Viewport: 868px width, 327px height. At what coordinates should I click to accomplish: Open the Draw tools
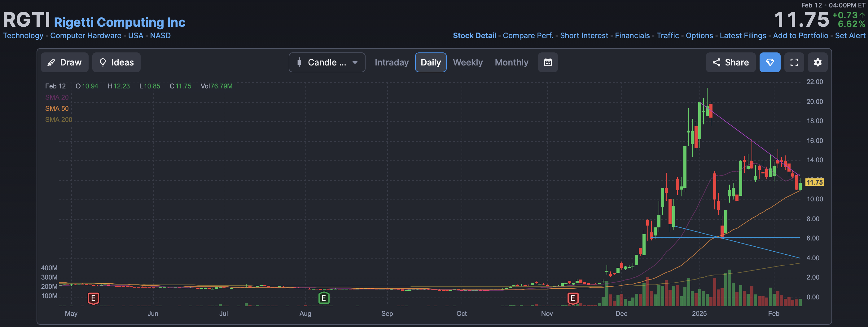point(65,62)
